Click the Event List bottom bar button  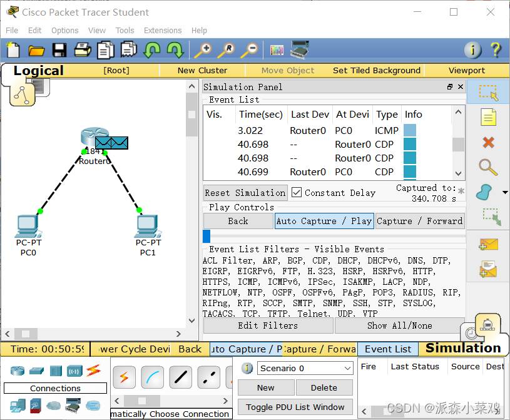[388, 349]
